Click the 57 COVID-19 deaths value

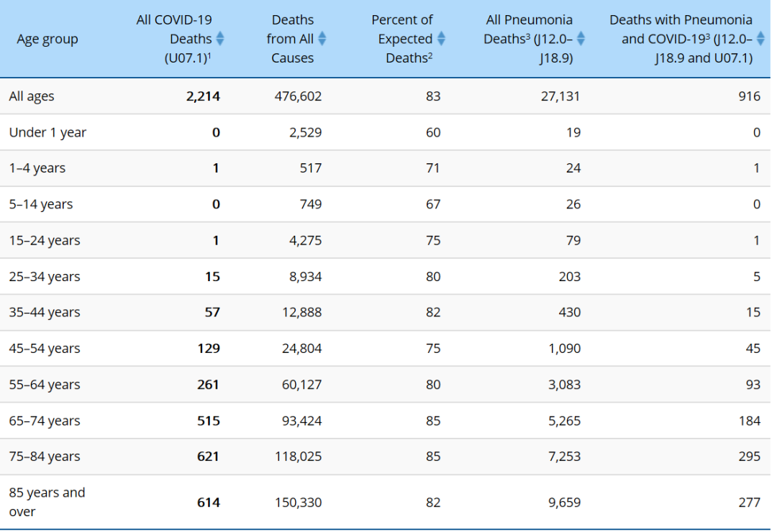click(212, 312)
